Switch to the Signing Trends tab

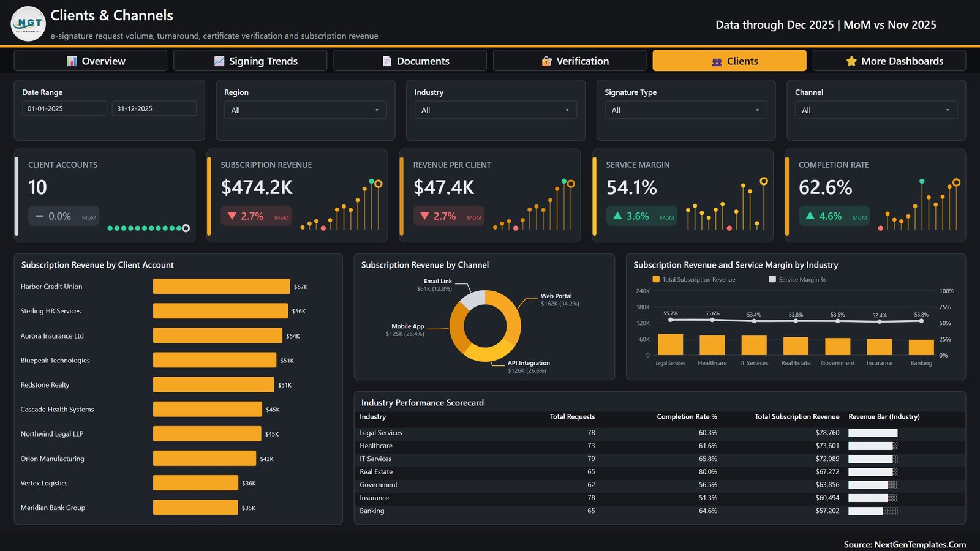click(250, 61)
